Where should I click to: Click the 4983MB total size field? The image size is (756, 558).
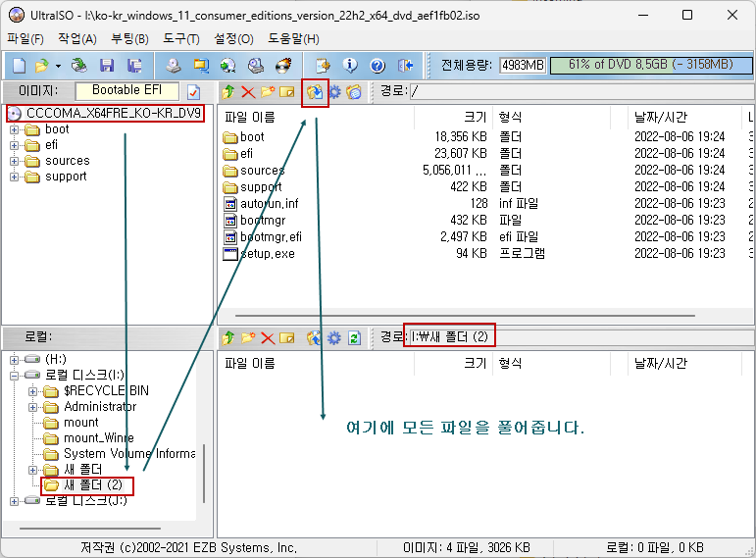(523, 65)
